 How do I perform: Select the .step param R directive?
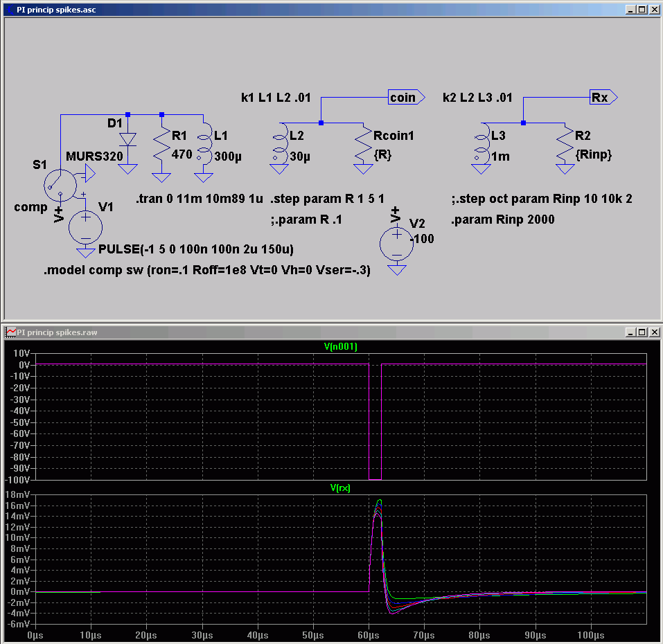tap(327, 199)
